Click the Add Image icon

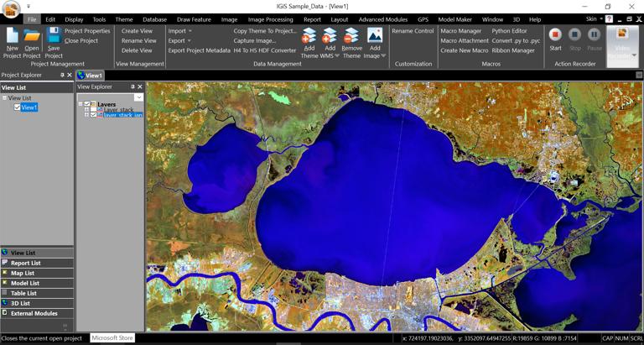[x=375, y=35]
